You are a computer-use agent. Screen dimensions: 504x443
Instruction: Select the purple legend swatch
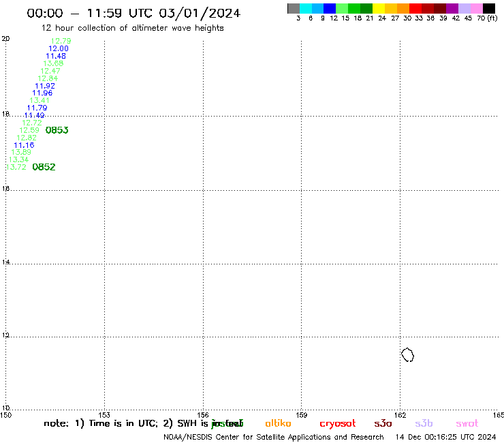[452, 8]
